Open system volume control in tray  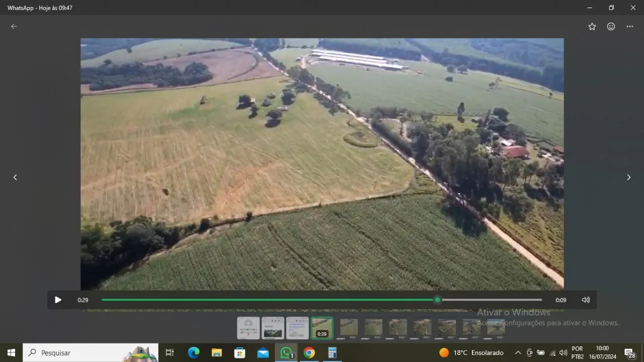[563, 353]
